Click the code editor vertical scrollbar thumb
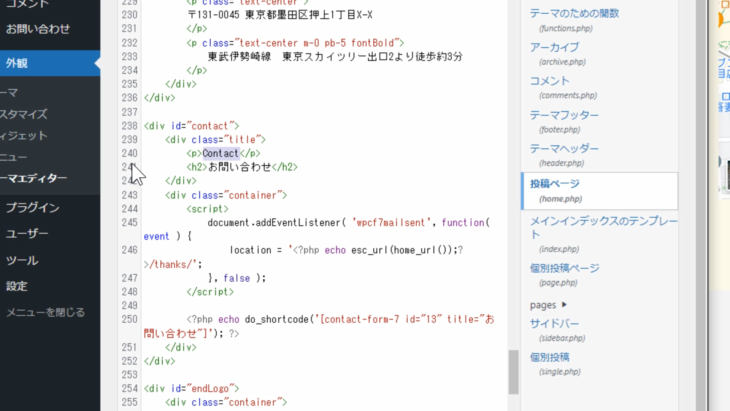Screen dimensions: 730x411 pos(513,372)
